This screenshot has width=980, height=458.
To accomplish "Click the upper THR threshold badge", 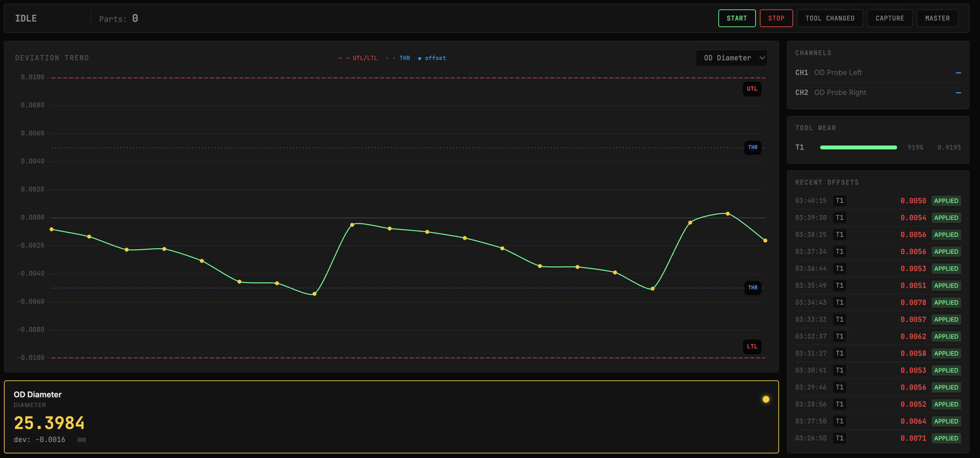I will coord(752,147).
